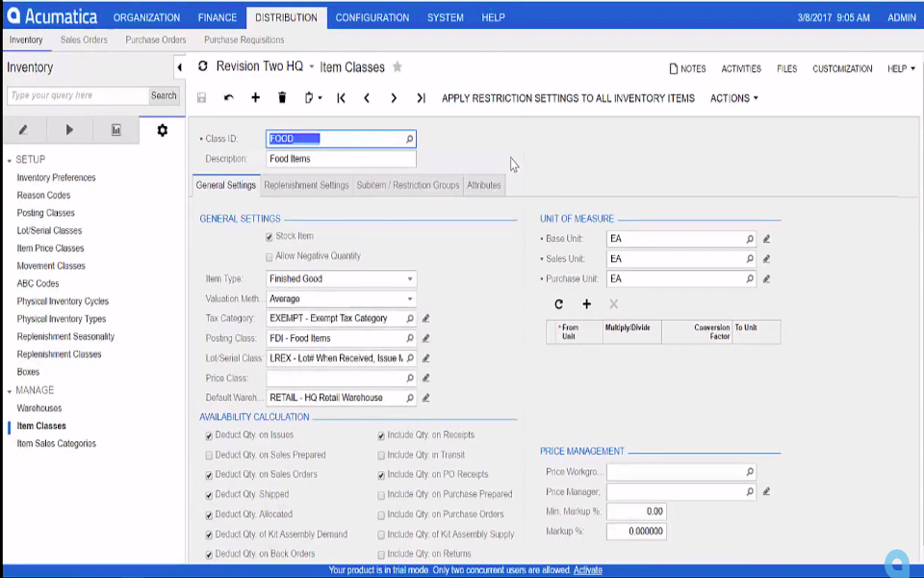Add Item Classes to favorites with star
This screenshot has height=578, width=924.
pos(398,66)
